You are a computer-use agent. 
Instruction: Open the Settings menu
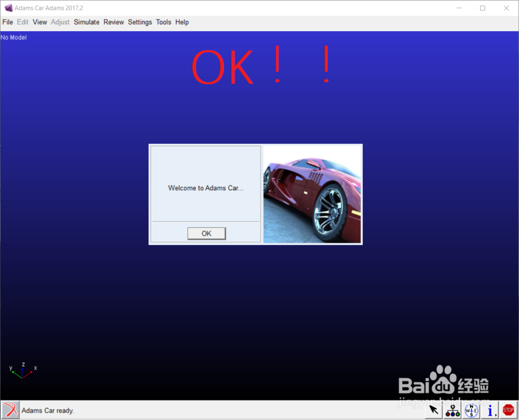tap(140, 22)
